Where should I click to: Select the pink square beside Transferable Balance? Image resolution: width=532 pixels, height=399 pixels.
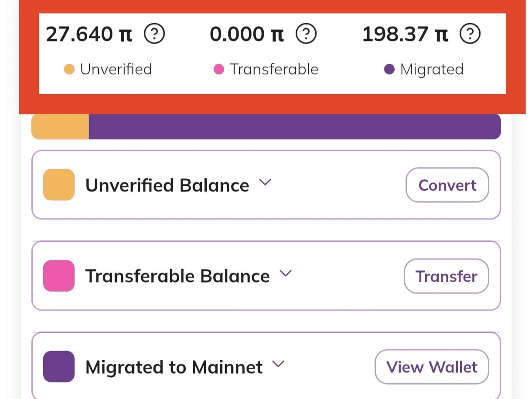[59, 276]
